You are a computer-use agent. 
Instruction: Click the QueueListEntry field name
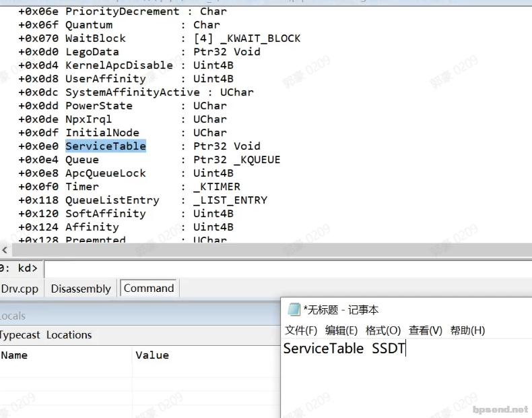pyautogui.click(x=112, y=200)
